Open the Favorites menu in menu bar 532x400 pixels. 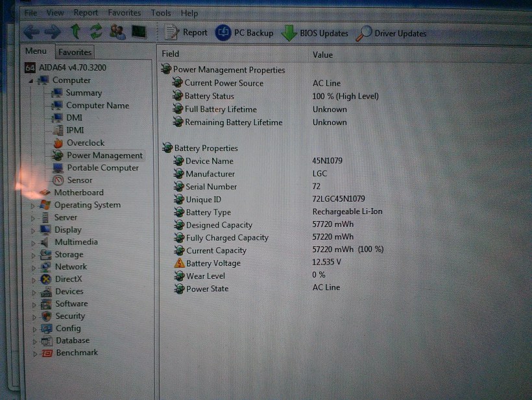pyautogui.click(x=124, y=13)
